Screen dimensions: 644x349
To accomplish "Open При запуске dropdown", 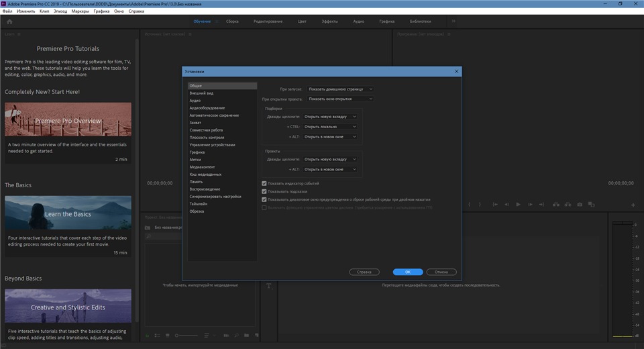I will coord(340,89).
